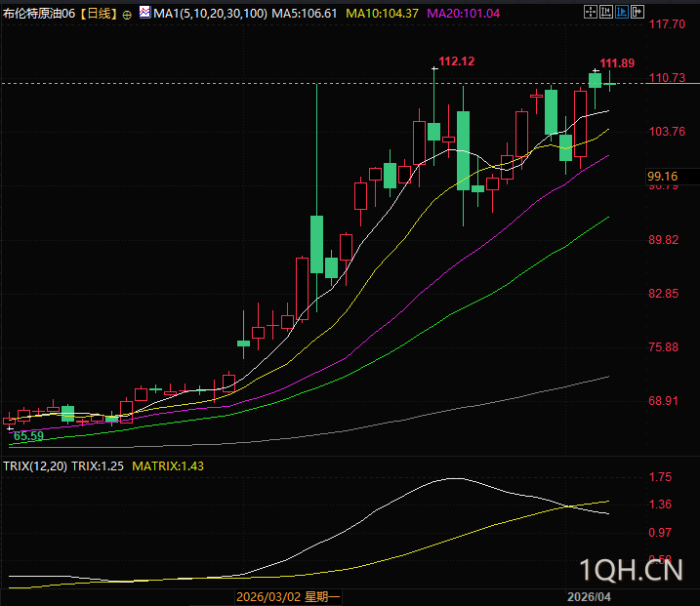Click the 布伦特原油06 contract title
This screenshot has width=700, height=606.
click(39, 14)
